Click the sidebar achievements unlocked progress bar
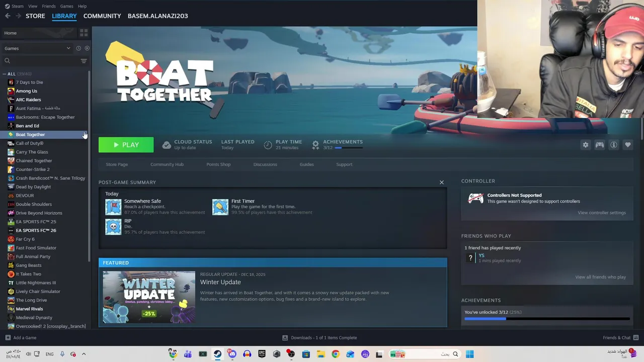Image resolution: width=644 pixels, height=362 pixels. pyautogui.click(x=547, y=319)
